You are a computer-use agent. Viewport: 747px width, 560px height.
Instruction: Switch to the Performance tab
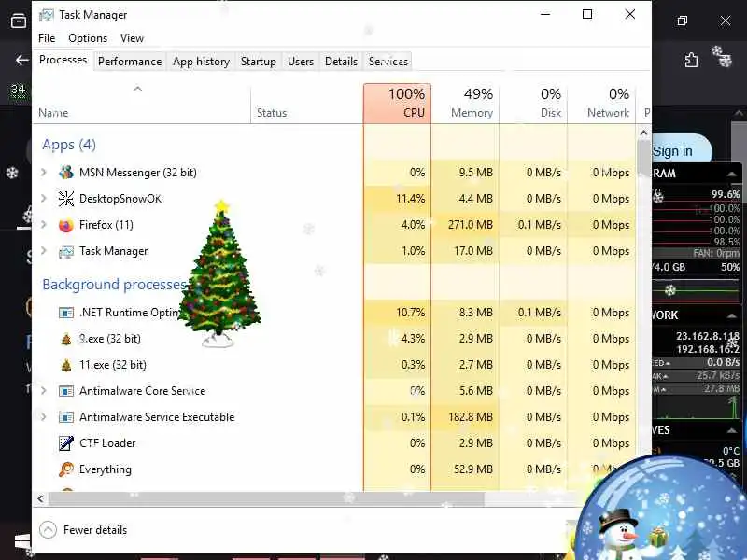pyautogui.click(x=130, y=62)
